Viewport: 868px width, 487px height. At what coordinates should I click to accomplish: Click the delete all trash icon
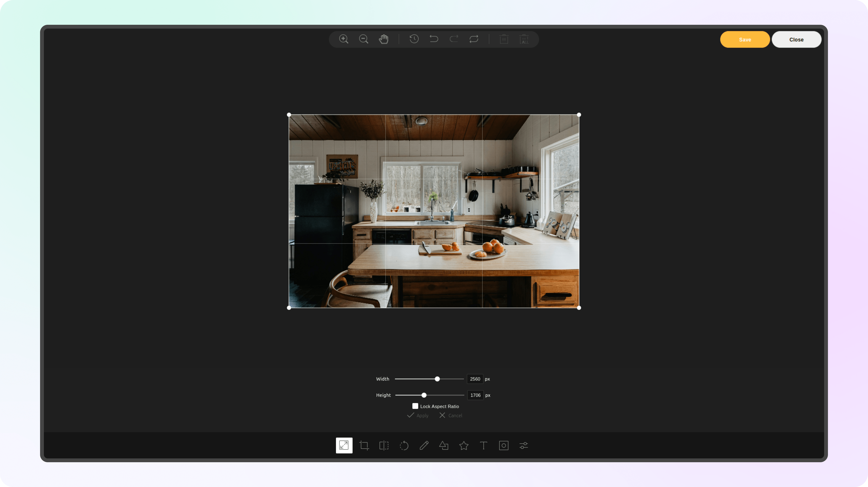[524, 39]
